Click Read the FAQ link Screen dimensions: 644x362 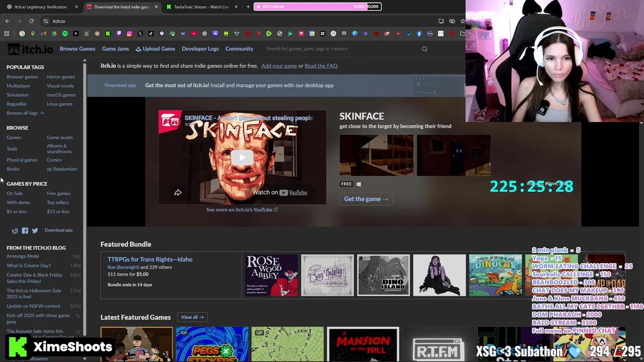pyautogui.click(x=321, y=66)
